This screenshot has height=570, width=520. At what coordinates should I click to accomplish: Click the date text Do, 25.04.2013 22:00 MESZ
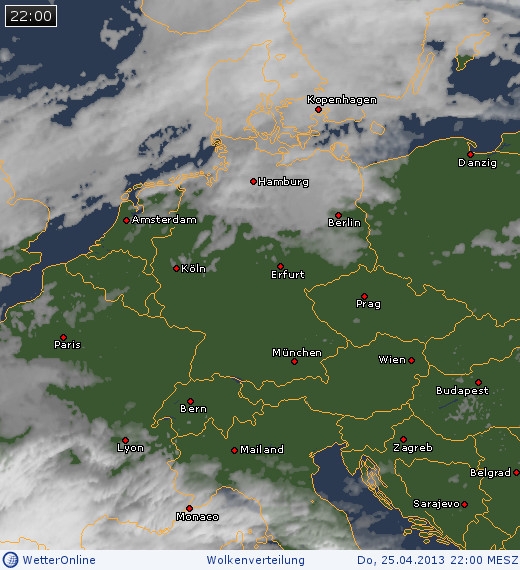click(x=437, y=561)
